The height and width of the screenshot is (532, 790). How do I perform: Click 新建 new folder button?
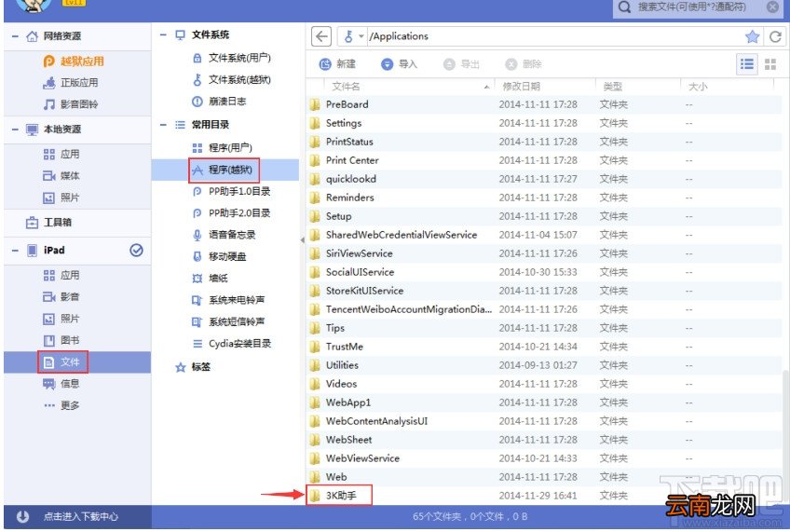pos(337,64)
